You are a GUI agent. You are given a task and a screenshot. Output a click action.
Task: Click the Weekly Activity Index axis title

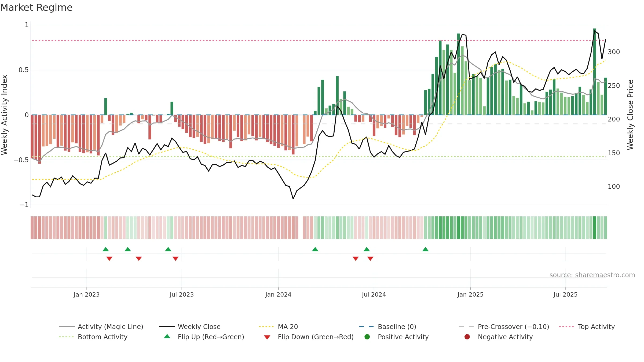(x=4, y=115)
